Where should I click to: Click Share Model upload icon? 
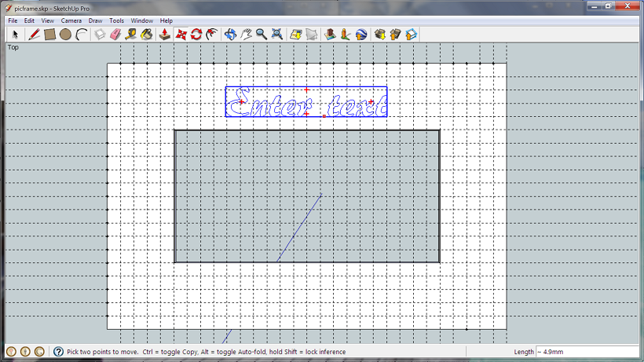click(395, 35)
